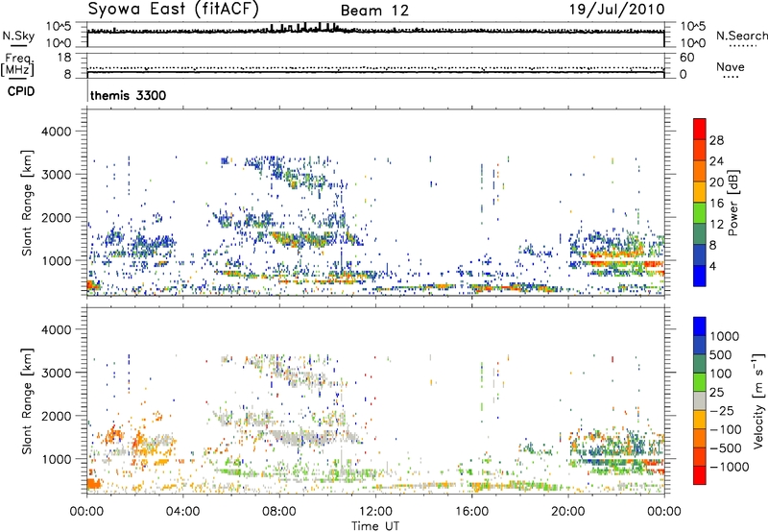Select the light green 12–16 dB Power segment
This screenshot has width=768, height=532.
coord(700,213)
